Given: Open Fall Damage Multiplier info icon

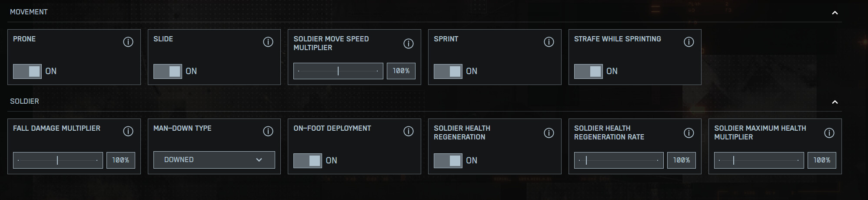Looking at the screenshot, I should [128, 131].
